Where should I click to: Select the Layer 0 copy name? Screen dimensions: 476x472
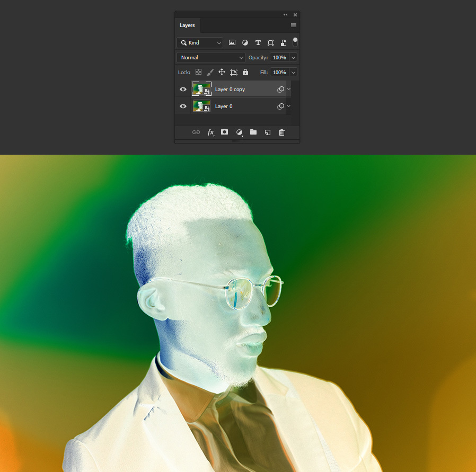230,89
